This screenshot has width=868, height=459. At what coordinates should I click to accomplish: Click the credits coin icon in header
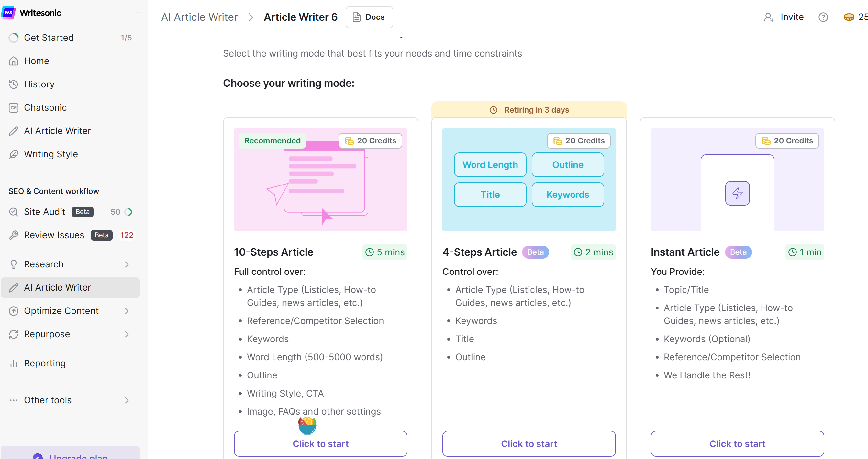point(849,17)
